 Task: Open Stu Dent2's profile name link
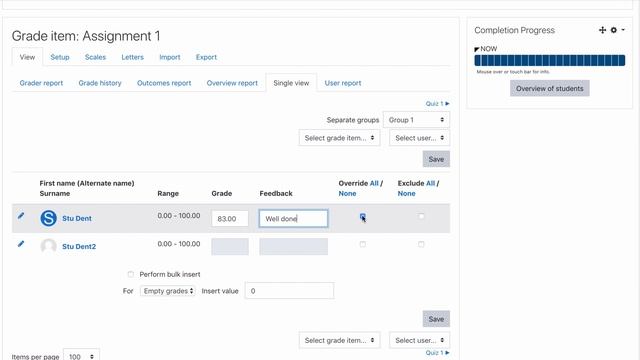79,247
